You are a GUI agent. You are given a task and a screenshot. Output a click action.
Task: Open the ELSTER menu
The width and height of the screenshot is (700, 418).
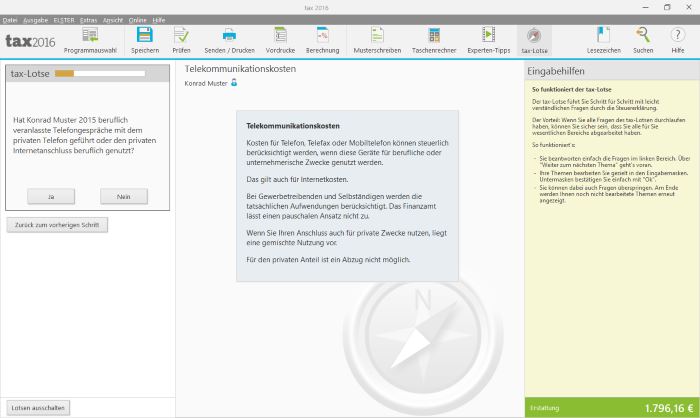[64, 20]
